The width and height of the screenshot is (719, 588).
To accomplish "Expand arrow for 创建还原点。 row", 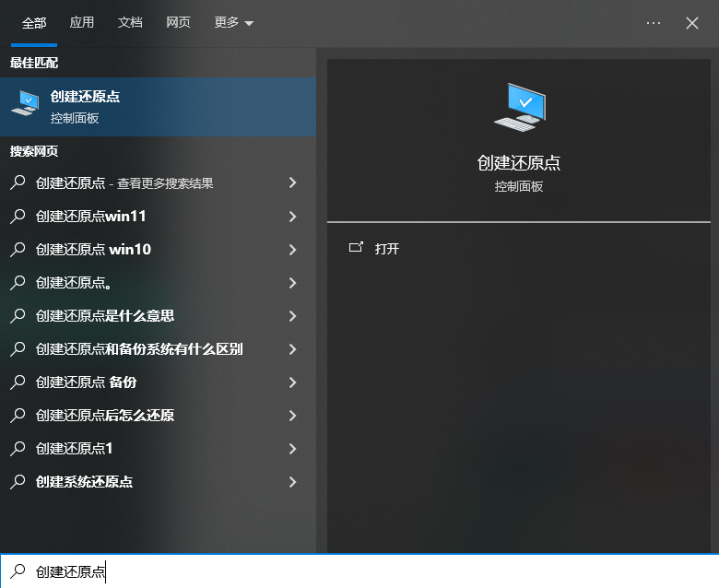I will pos(292,283).
